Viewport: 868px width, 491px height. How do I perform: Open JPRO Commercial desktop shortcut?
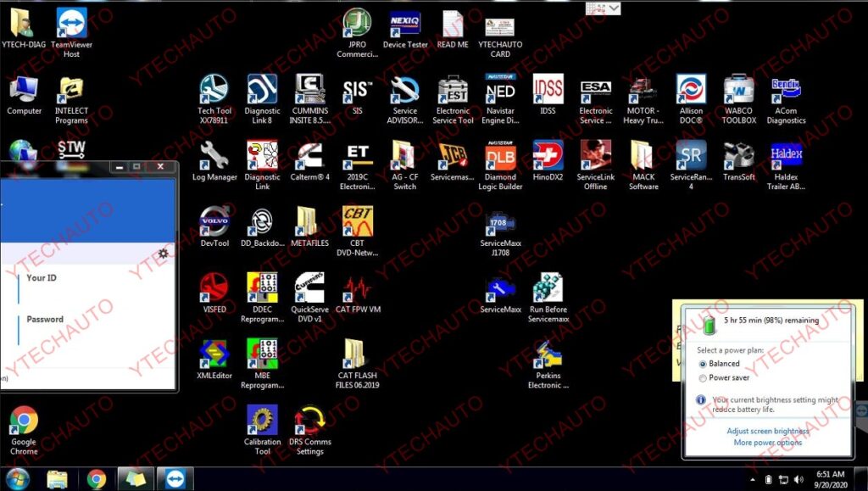(357, 32)
